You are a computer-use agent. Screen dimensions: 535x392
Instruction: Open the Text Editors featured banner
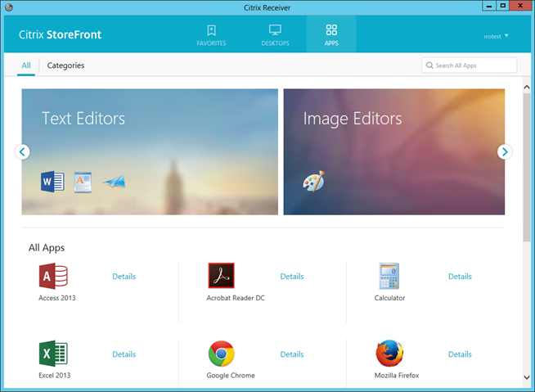150,151
